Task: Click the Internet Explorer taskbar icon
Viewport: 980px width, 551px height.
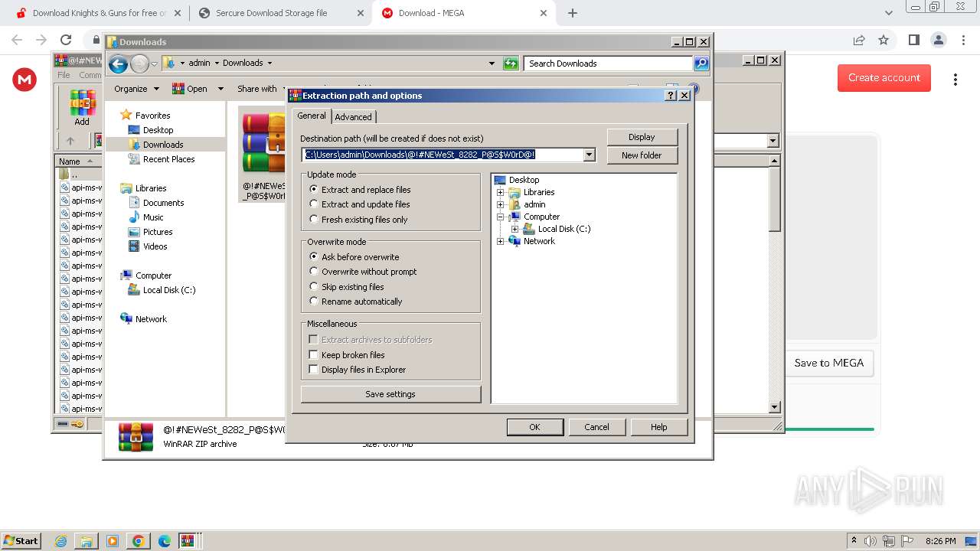Action: click(x=61, y=541)
